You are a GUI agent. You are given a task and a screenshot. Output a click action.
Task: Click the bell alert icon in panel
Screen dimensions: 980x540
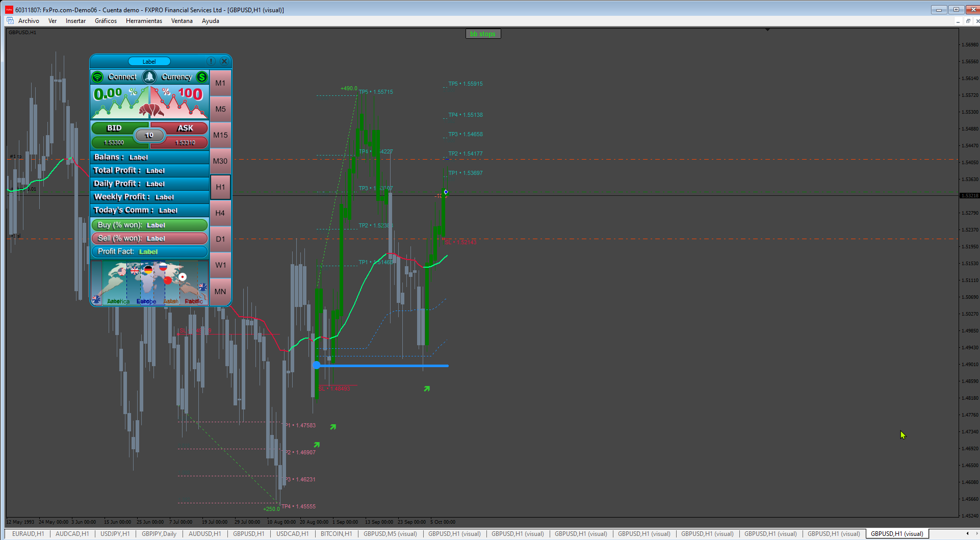[149, 77]
